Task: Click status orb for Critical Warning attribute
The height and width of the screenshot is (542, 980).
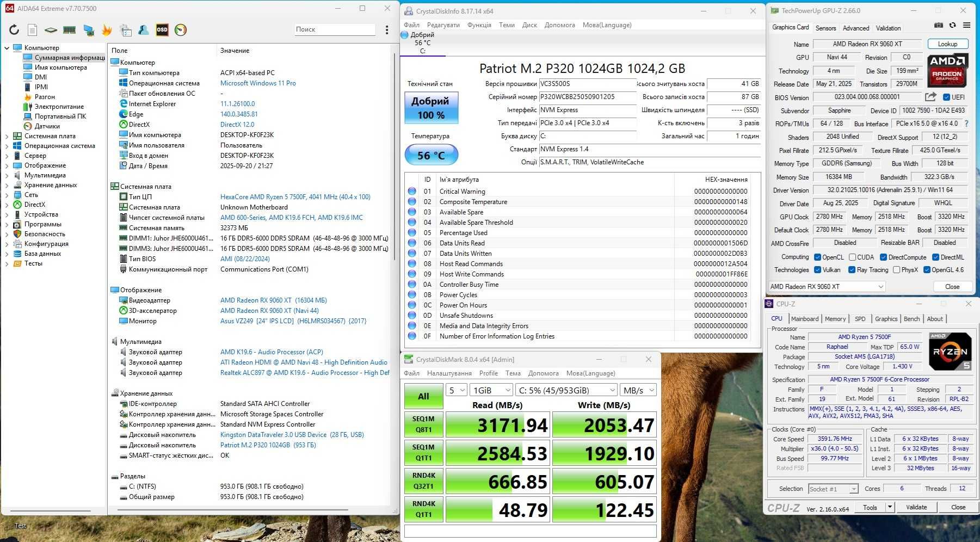Action: pyautogui.click(x=412, y=192)
